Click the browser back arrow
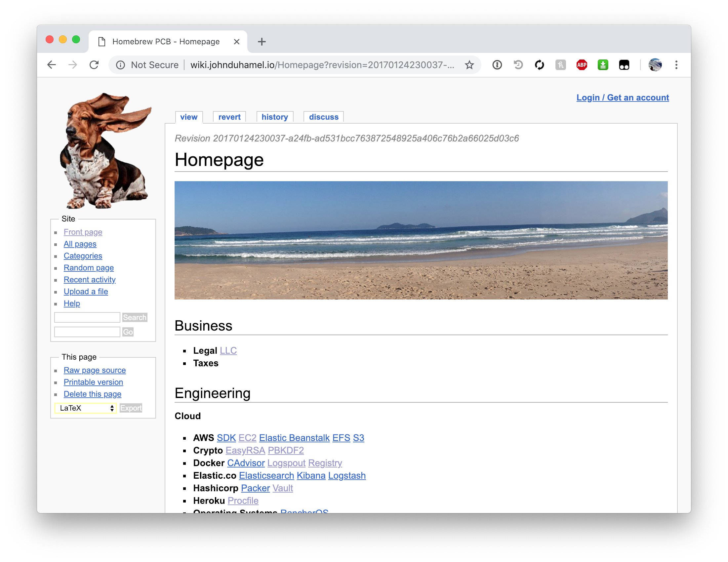The image size is (728, 562). coord(52,65)
